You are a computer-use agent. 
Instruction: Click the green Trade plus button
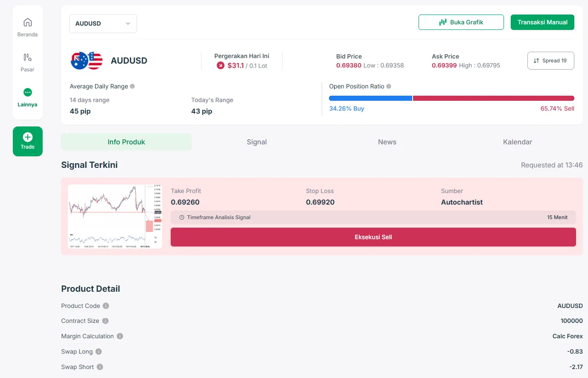(28, 141)
